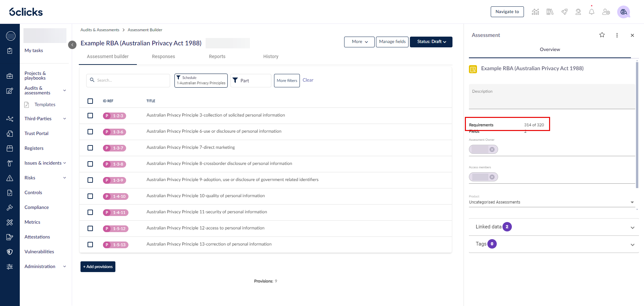
Task: Click the More filters button
Action: tap(287, 81)
